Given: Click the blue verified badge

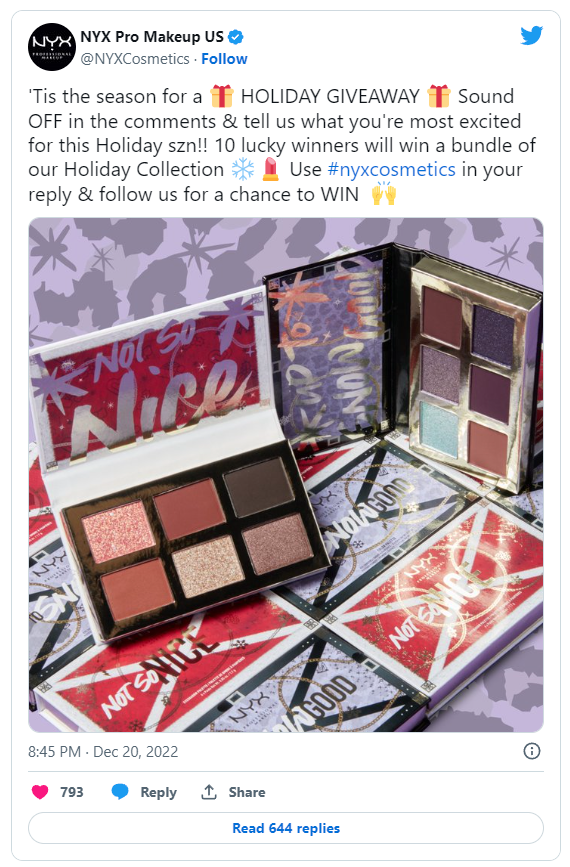Looking at the screenshot, I should click(236, 37).
